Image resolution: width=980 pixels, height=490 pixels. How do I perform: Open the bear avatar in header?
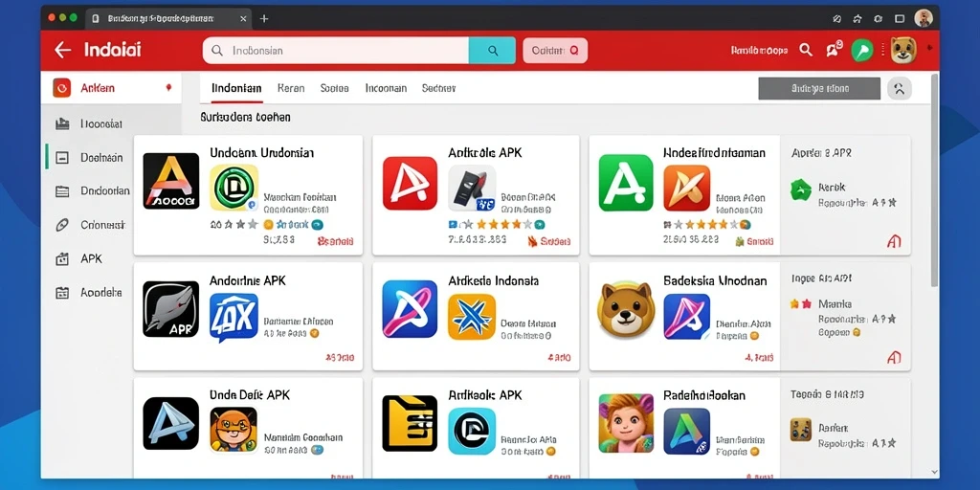pos(903,50)
